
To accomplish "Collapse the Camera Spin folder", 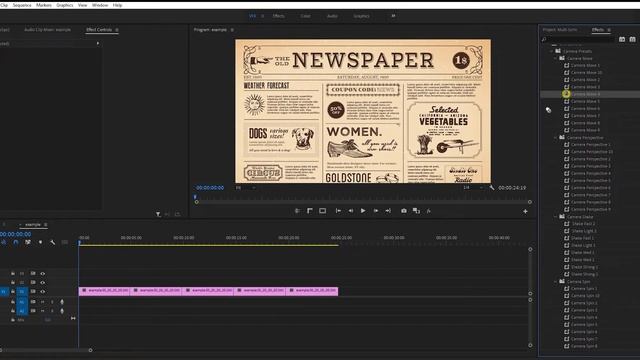I will pos(556,282).
